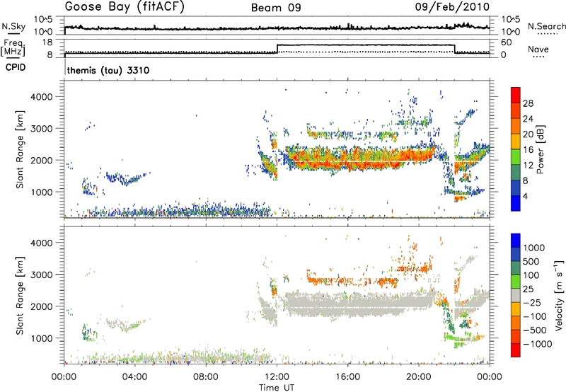Click the 'Nave' legend label
This screenshot has width=566, height=392.
[538, 50]
